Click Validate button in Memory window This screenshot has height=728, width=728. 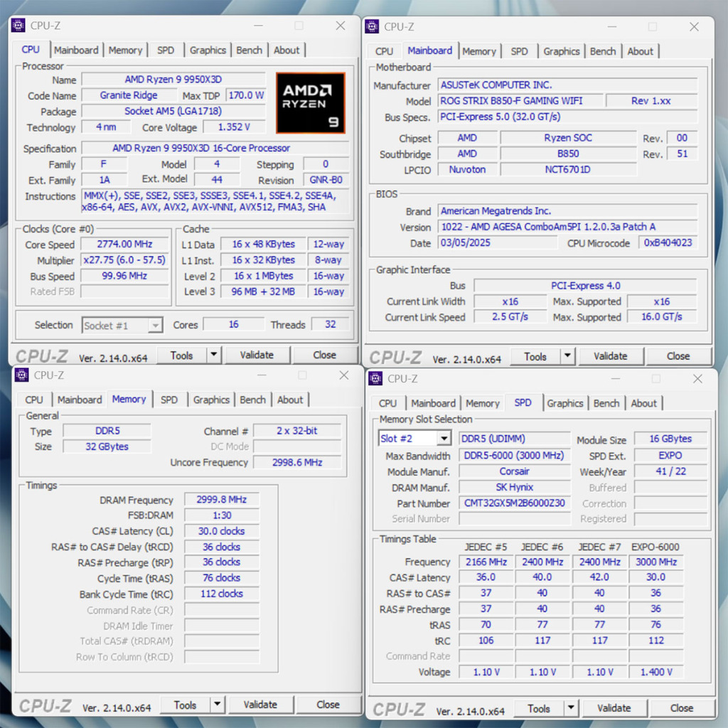(260, 705)
